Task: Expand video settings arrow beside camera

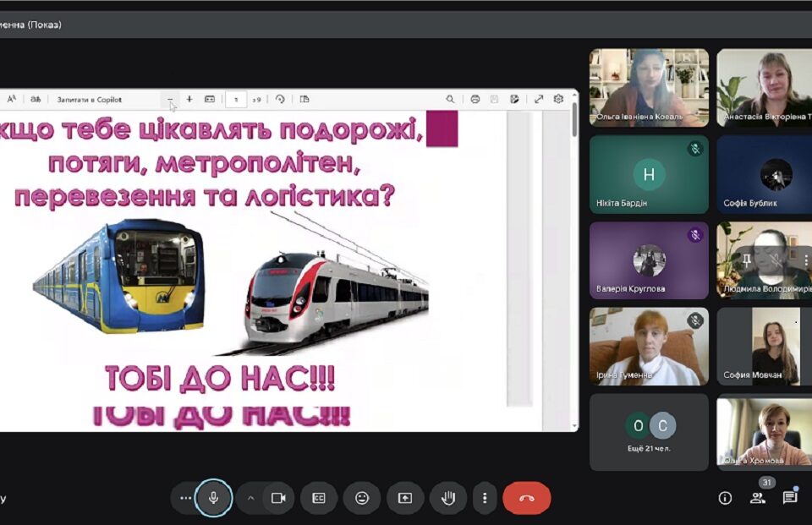Action: [x=250, y=498]
